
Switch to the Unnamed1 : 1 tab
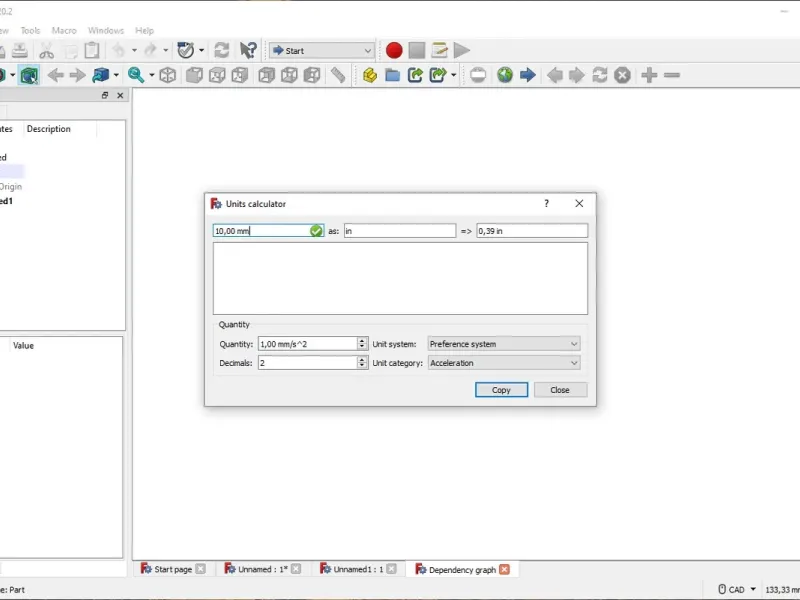(358, 569)
